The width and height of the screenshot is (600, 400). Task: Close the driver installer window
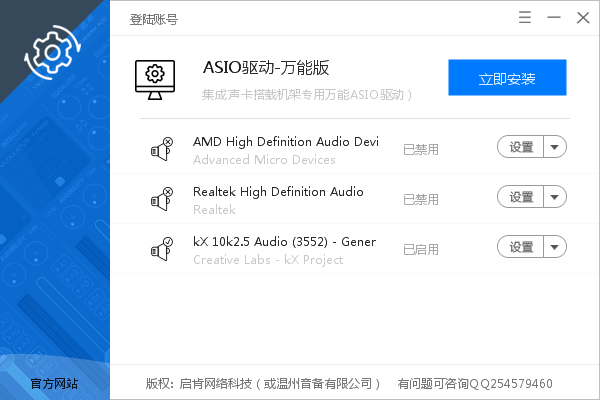(583, 18)
